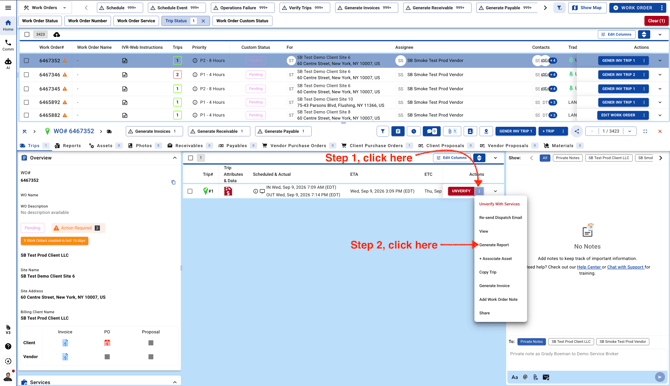Select Copy Trip in the context menu
This screenshot has height=386, width=670.
click(x=488, y=272)
